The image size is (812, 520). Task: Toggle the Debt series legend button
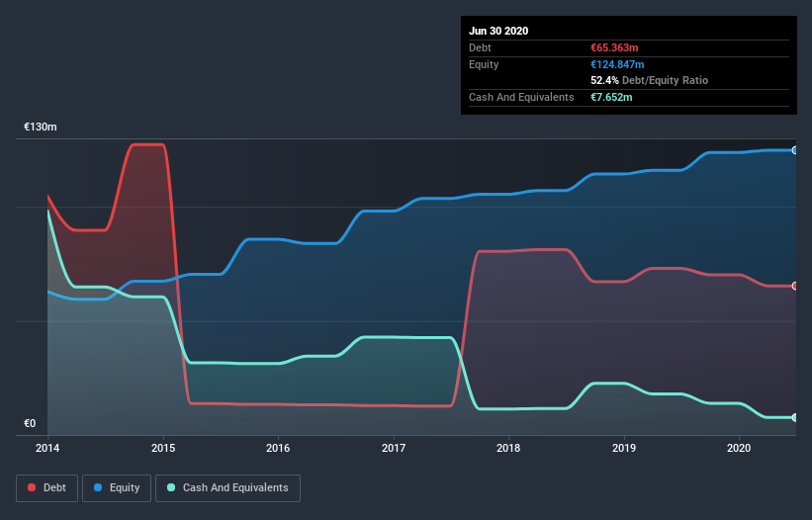click(47, 488)
